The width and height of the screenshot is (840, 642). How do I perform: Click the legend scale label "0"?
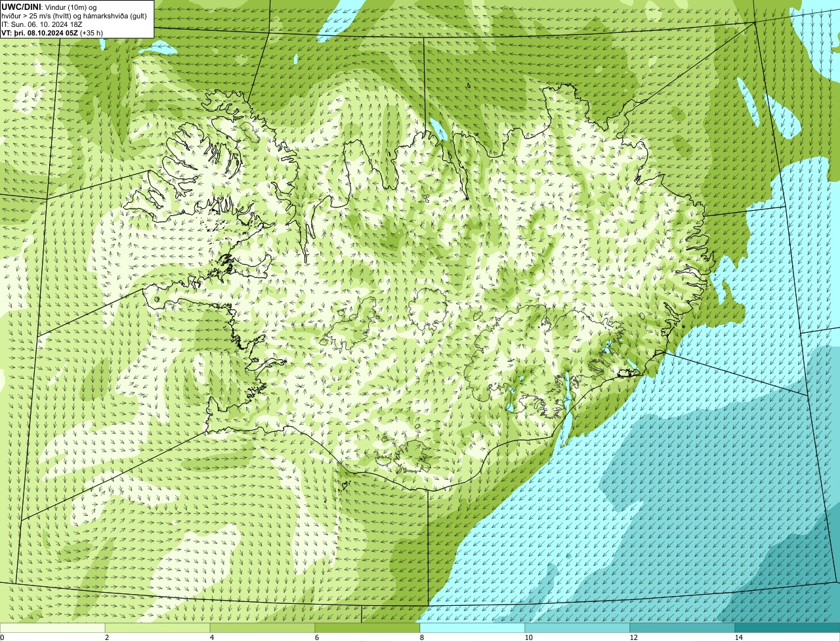pos(2,637)
